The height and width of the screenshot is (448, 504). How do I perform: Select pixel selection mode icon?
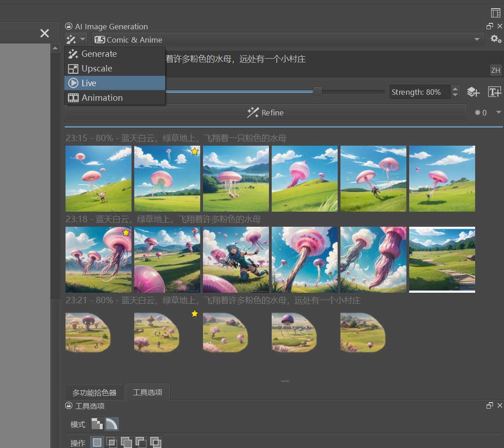click(x=97, y=424)
